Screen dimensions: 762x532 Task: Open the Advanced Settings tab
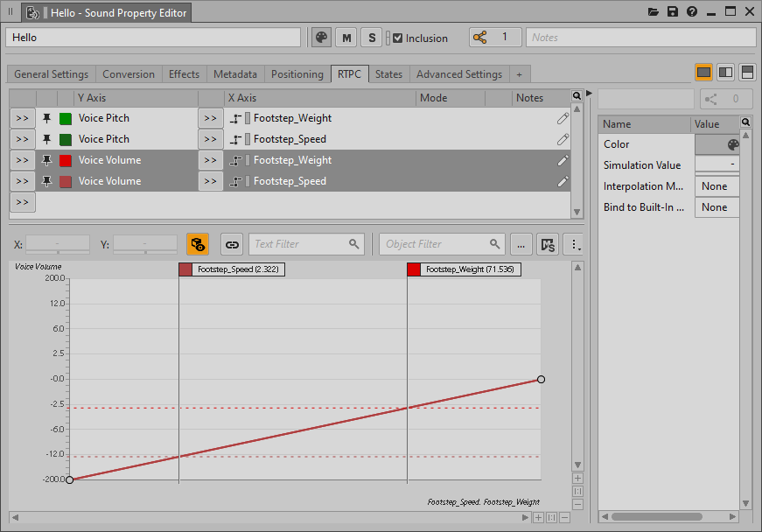pyautogui.click(x=458, y=74)
